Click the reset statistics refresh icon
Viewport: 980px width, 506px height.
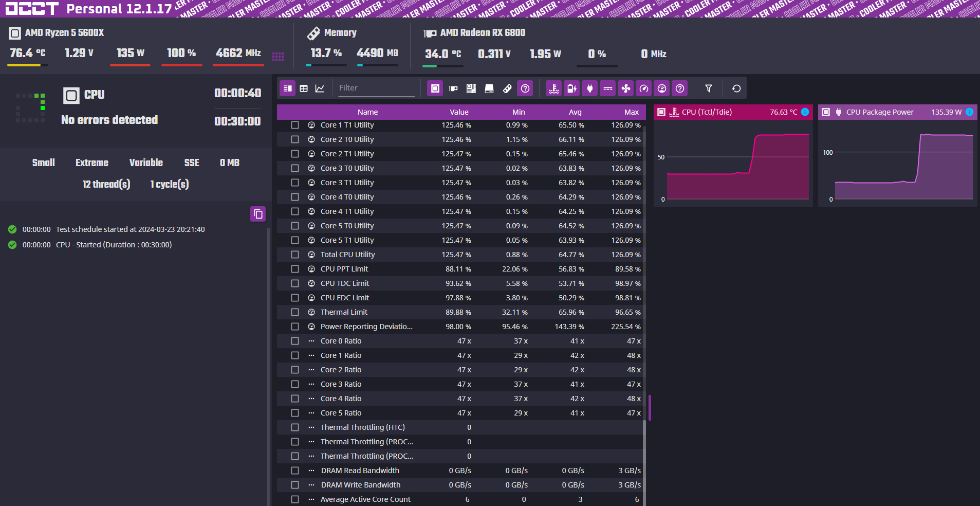tap(736, 88)
